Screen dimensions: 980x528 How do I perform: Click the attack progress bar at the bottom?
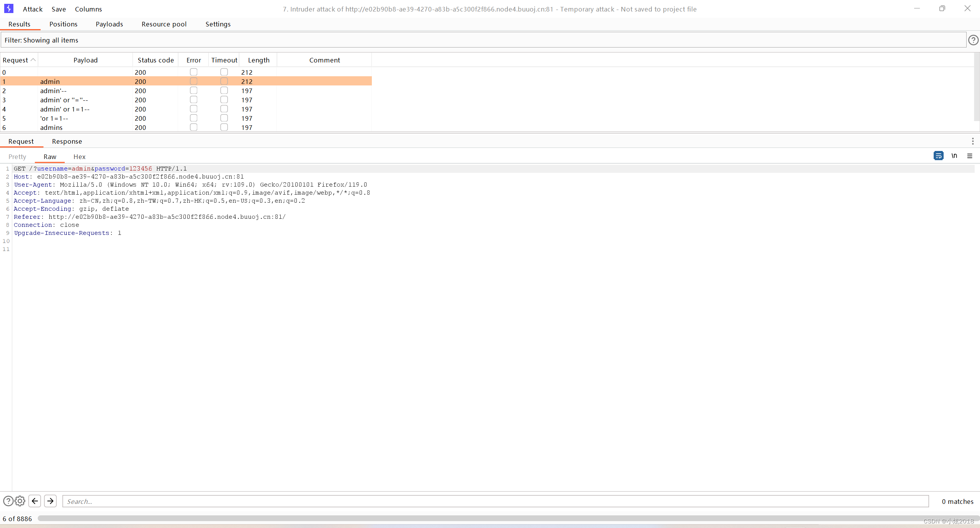[508, 518]
